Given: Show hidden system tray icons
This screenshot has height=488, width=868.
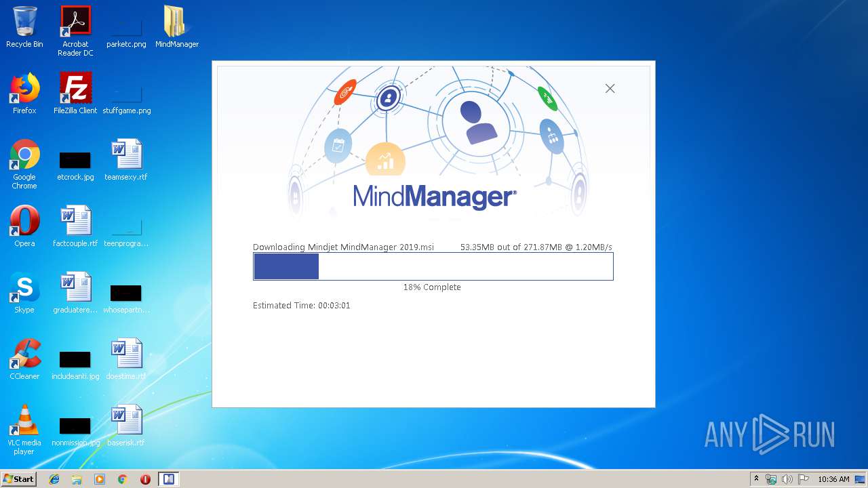Looking at the screenshot, I should (756, 479).
